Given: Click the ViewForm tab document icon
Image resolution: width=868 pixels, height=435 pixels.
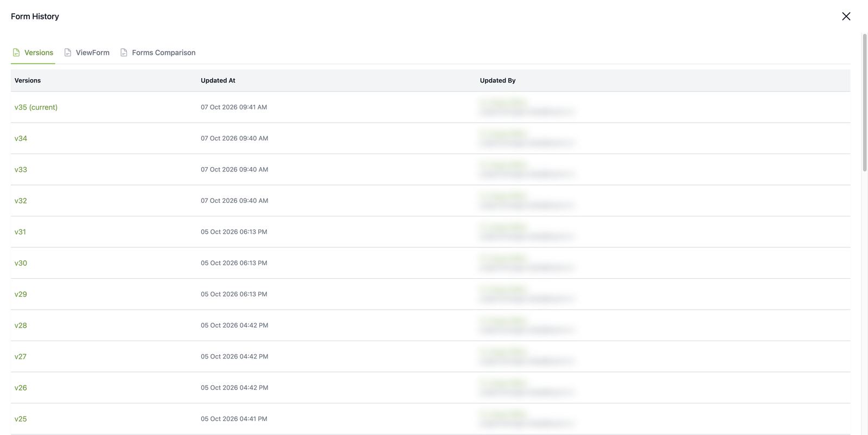Looking at the screenshot, I should coord(68,53).
